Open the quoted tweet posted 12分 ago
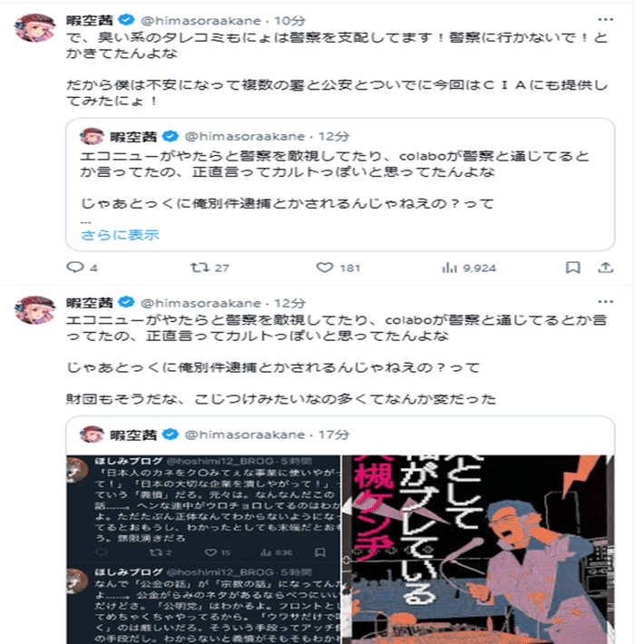The width and height of the screenshot is (644, 644). 340,184
